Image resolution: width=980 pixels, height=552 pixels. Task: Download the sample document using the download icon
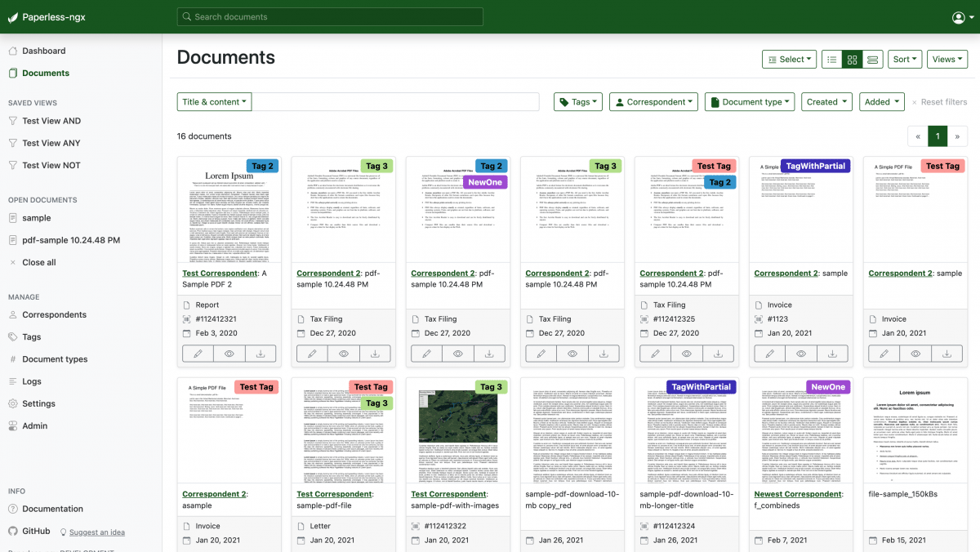[x=832, y=354]
